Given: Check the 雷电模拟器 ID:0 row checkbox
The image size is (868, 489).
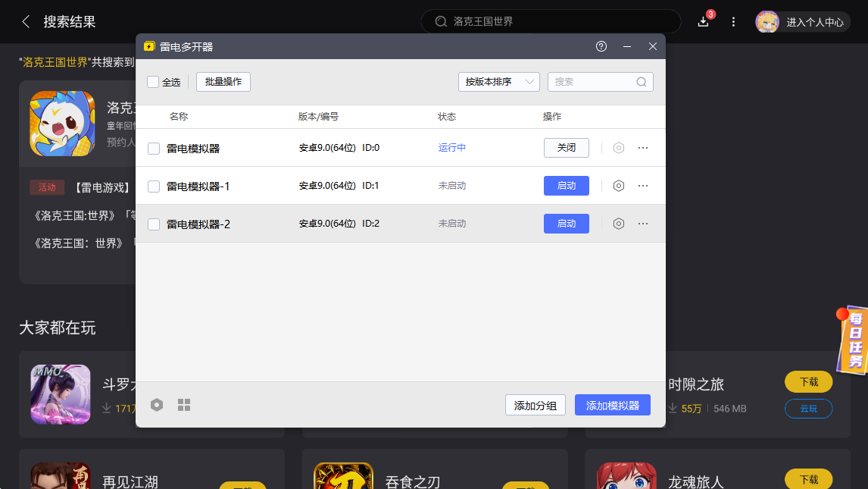Looking at the screenshot, I should coord(154,149).
